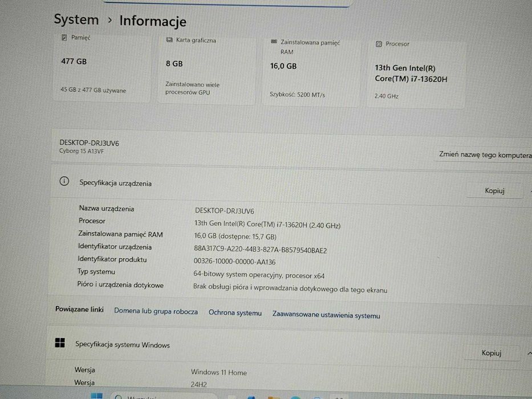532x399 pixels.
Task: Open the 16,0 GB RAM tile
Action: [311, 72]
